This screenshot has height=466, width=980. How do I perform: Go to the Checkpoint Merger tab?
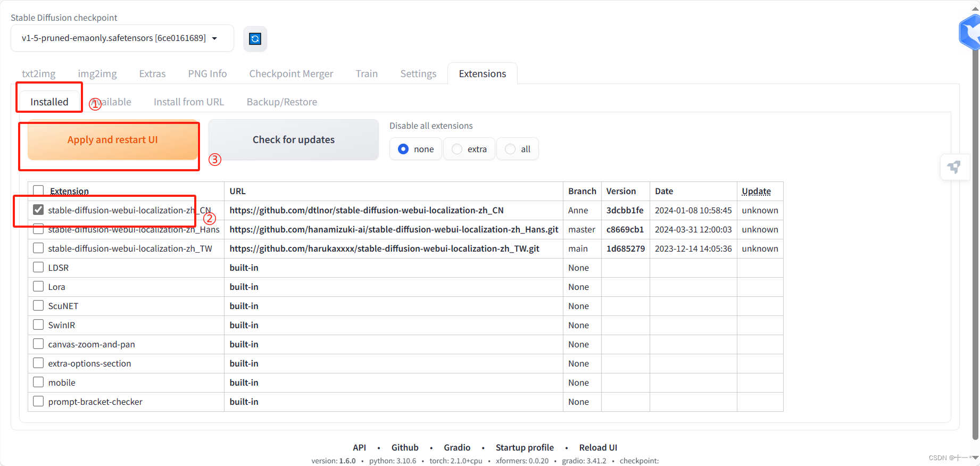291,74
